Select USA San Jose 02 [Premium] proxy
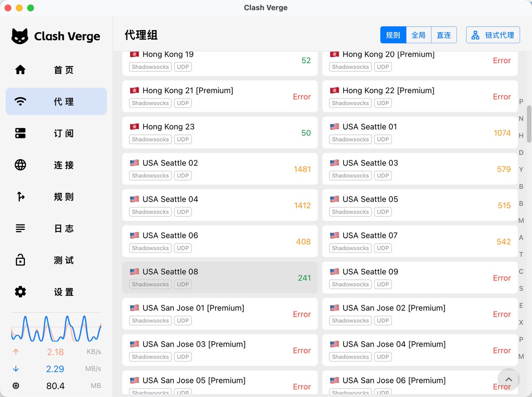This screenshot has width=532, height=397. [420, 314]
